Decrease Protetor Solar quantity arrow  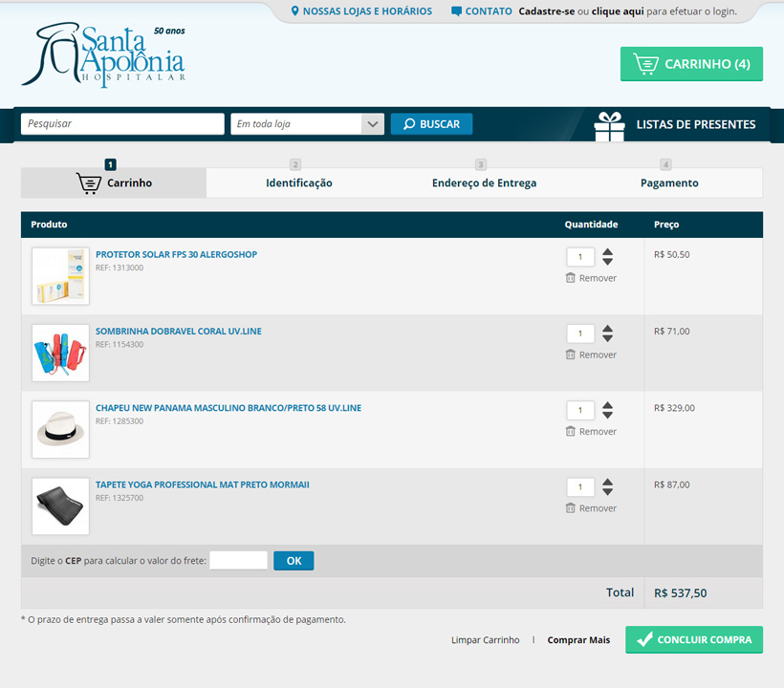[x=607, y=262]
